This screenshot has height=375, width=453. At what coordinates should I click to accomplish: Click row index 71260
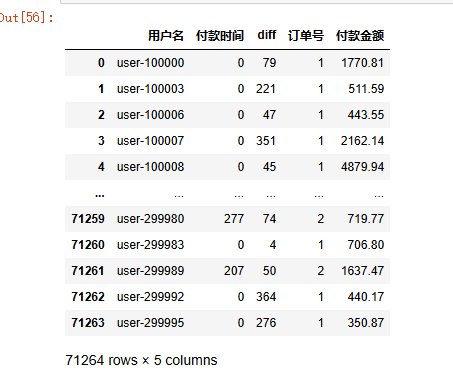88,245
